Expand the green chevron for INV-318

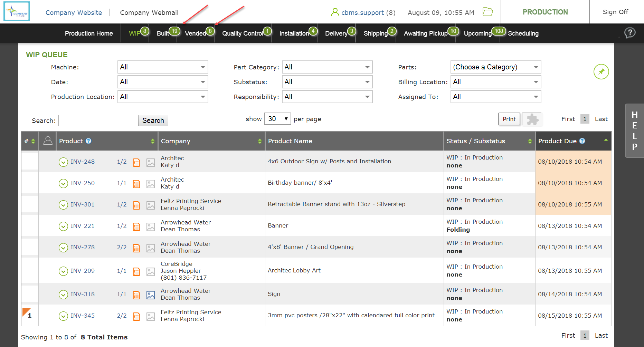63,295
